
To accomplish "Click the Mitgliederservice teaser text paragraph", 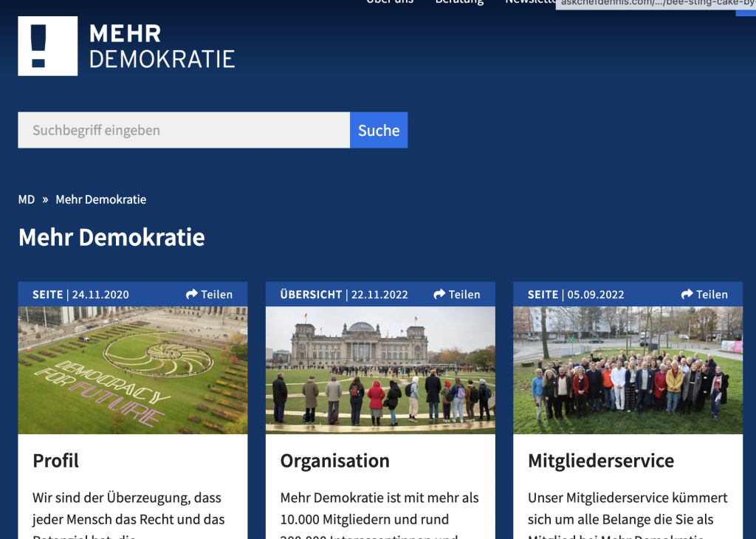I will (x=628, y=509).
